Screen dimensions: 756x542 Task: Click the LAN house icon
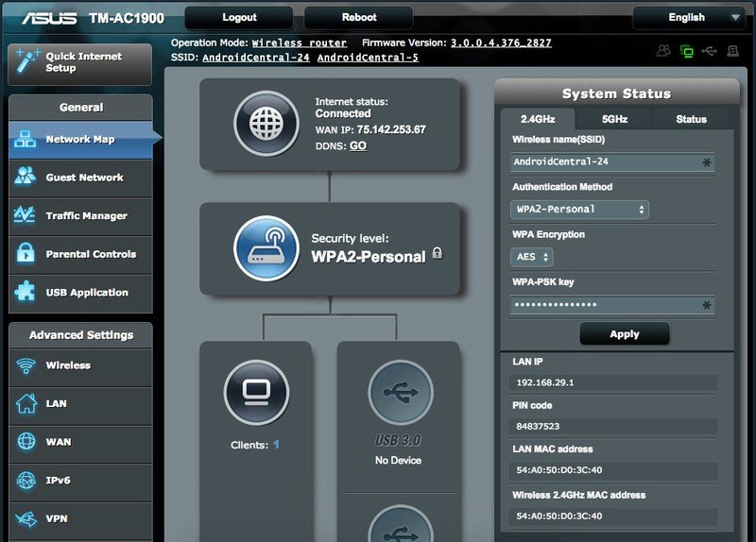(26, 403)
